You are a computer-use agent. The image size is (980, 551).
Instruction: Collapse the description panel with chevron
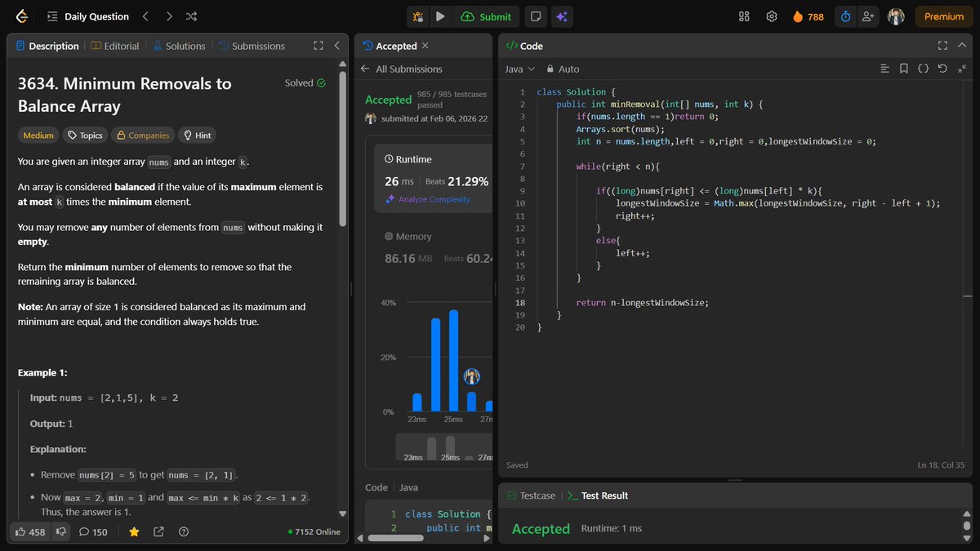(x=337, y=46)
